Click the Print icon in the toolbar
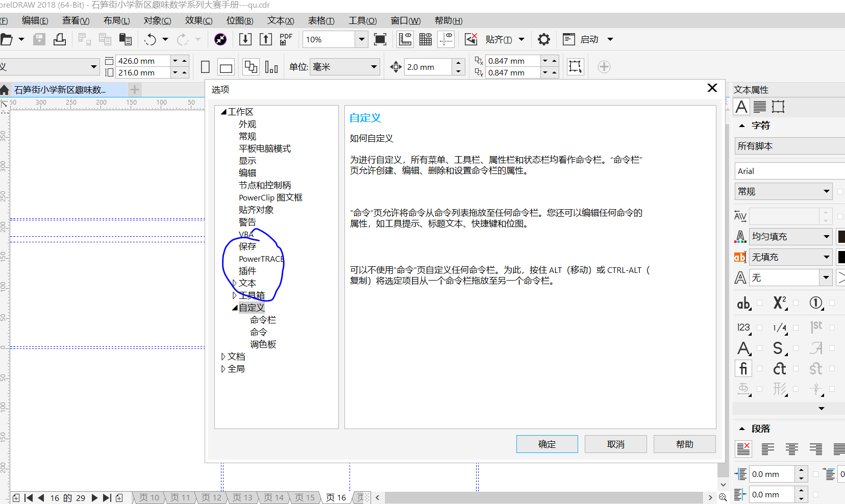The height and width of the screenshot is (504, 845). (60, 39)
